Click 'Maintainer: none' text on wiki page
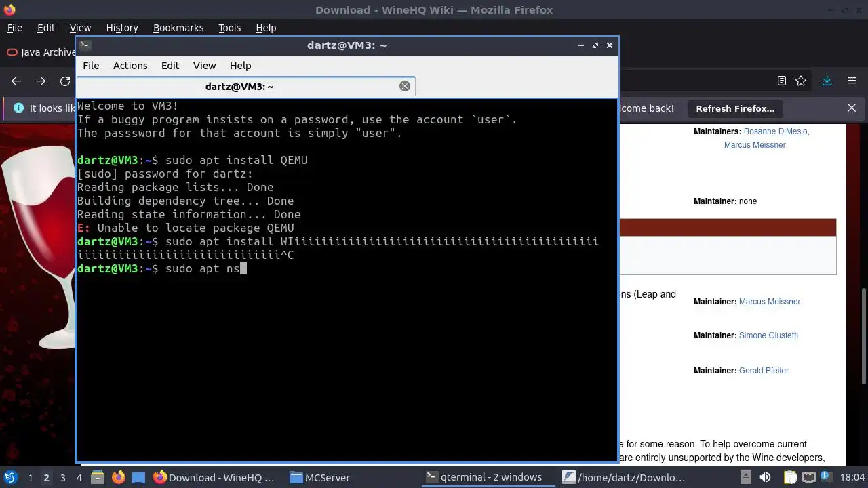Image resolution: width=868 pixels, height=488 pixels. pos(725,201)
